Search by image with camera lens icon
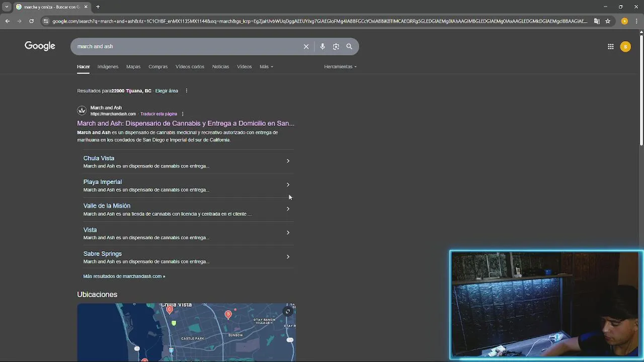644x362 pixels. [336, 46]
